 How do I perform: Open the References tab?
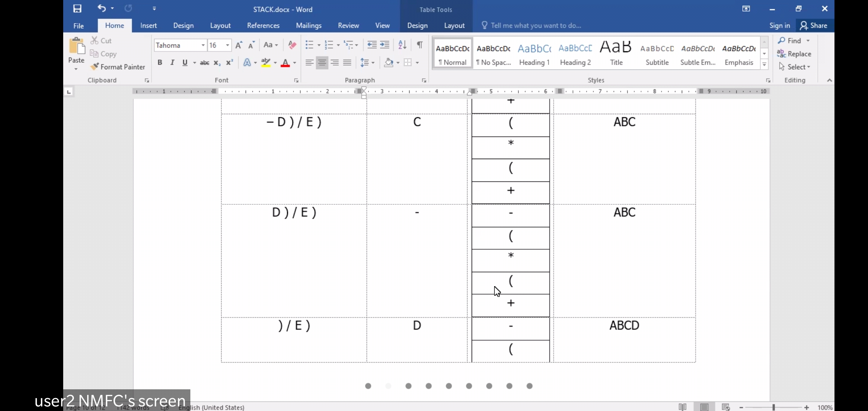point(263,25)
